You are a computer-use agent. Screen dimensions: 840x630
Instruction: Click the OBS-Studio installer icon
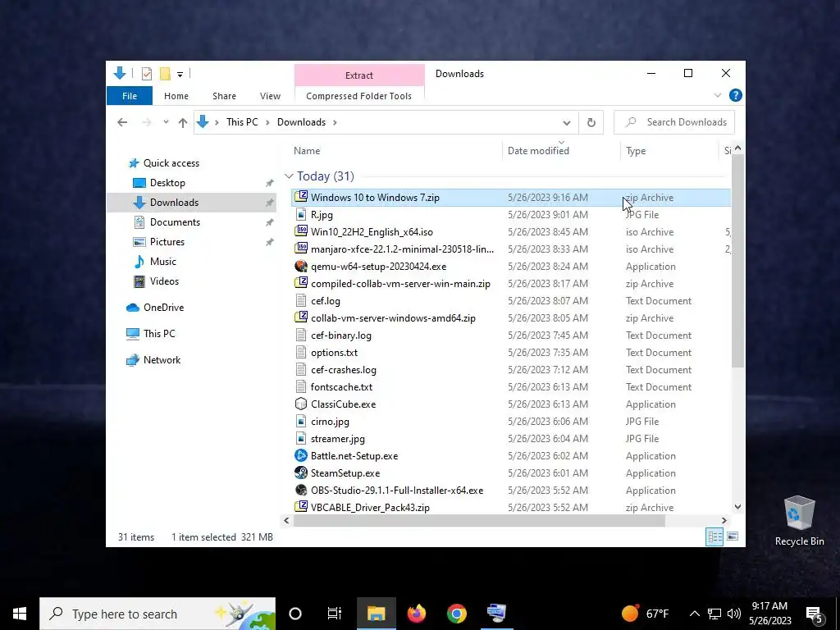(301, 490)
